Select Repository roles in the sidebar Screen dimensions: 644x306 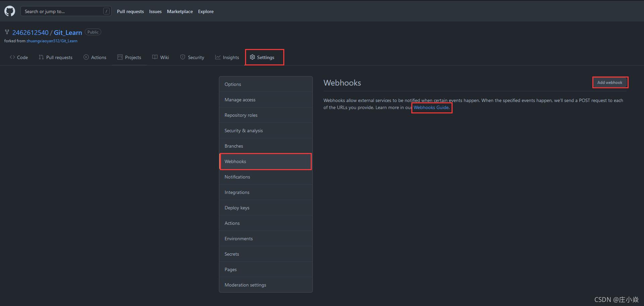point(266,115)
